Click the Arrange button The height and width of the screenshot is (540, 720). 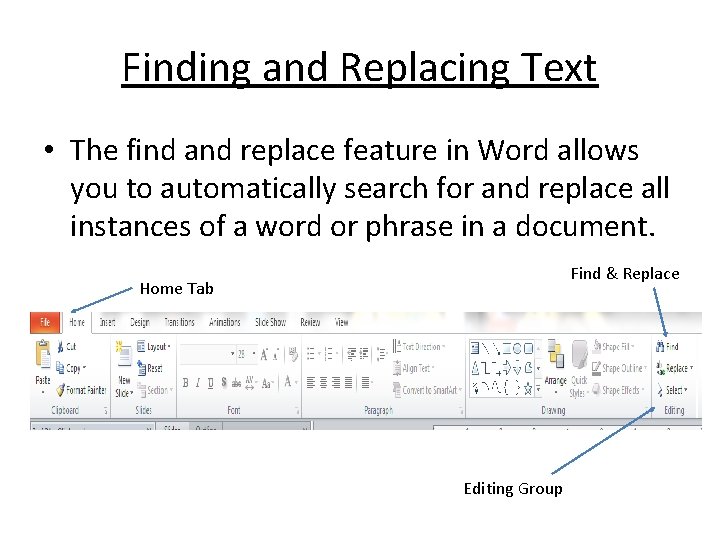point(556,367)
